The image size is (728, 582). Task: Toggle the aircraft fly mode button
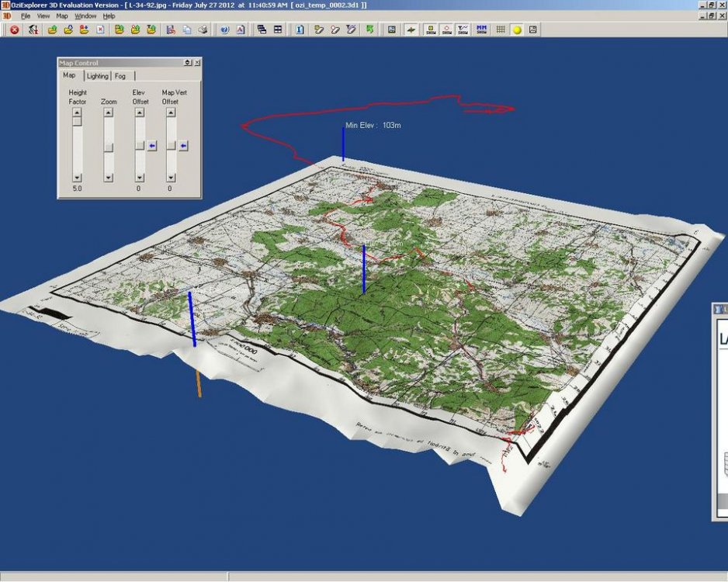pos(411,29)
